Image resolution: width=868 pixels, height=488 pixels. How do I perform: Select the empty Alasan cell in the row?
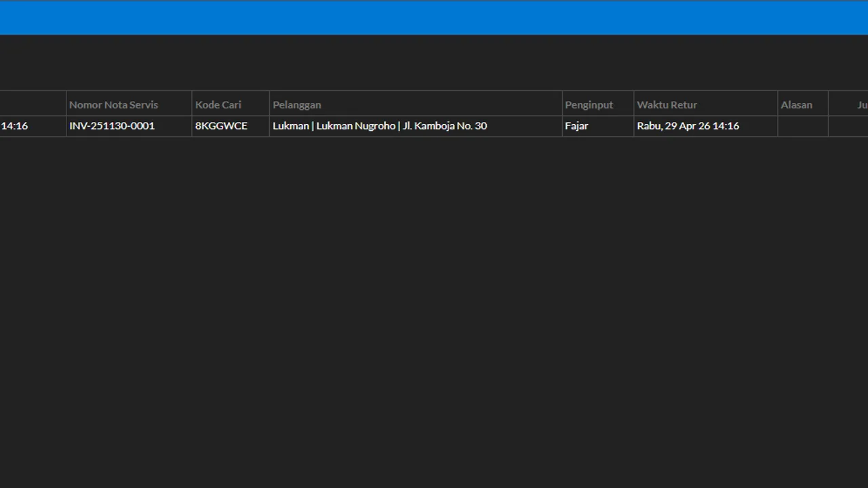pos(803,126)
